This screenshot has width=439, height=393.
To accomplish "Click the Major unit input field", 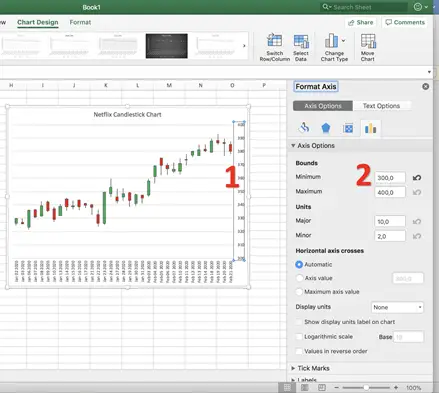I will pyautogui.click(x=390, y=222).
